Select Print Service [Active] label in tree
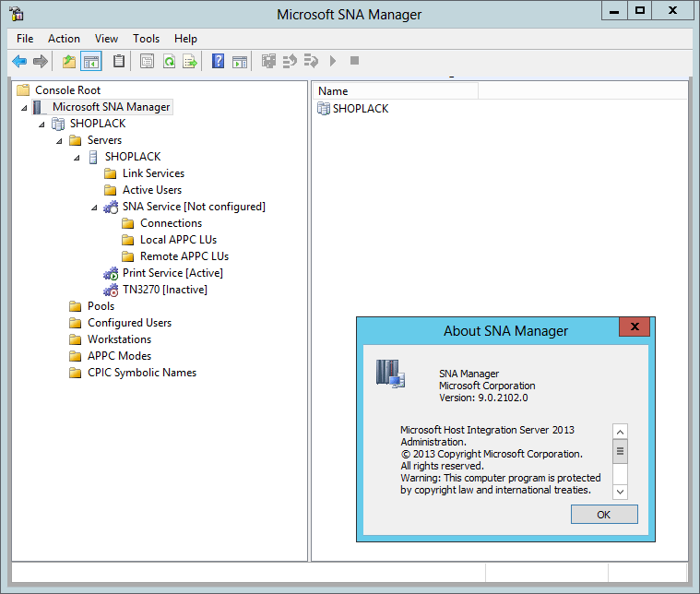Viewport: 700px width, 594px height. (172, 273)
